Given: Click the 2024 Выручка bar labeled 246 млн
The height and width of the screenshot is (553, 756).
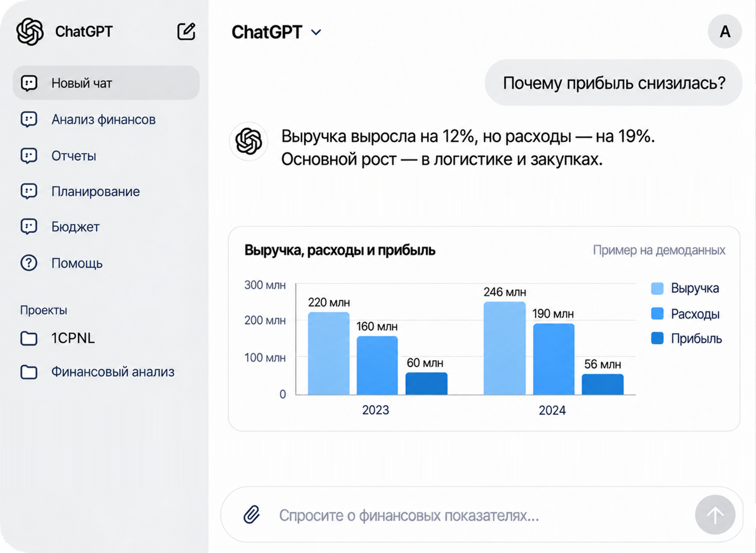Looking at the screenshot, I should [504, 348].
